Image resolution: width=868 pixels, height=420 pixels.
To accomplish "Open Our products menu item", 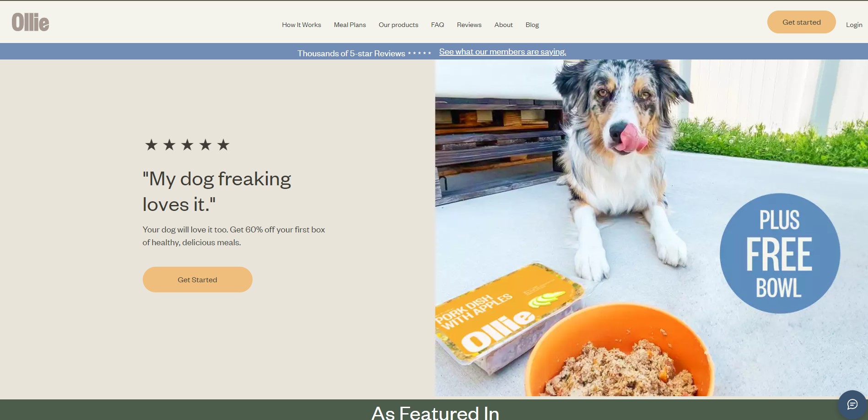I will coord(399,25).
